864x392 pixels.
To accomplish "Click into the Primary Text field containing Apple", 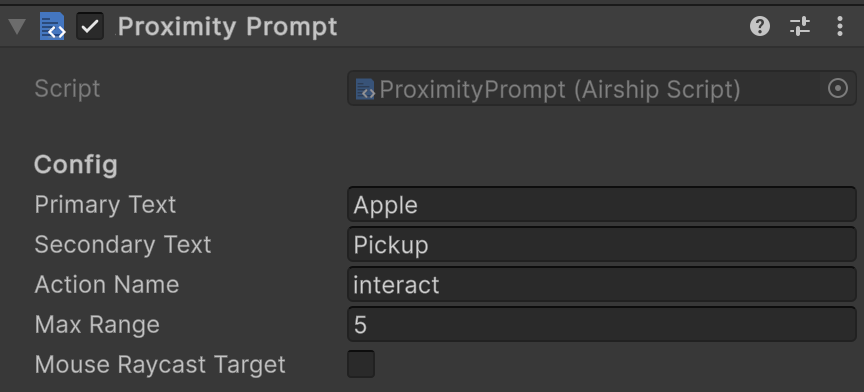I will 602,205.
